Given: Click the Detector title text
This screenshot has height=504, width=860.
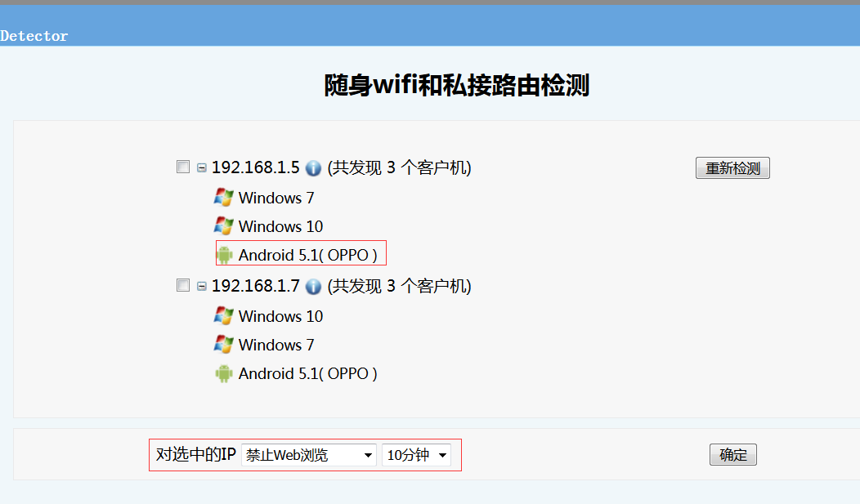Looking at the screenshot, I should click(34, 36).
